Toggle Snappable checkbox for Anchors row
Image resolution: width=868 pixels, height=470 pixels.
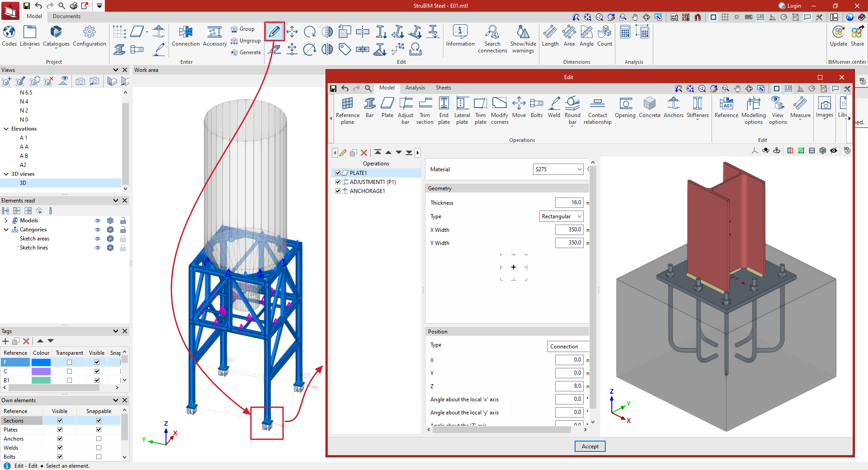click(x=99, y=439)
